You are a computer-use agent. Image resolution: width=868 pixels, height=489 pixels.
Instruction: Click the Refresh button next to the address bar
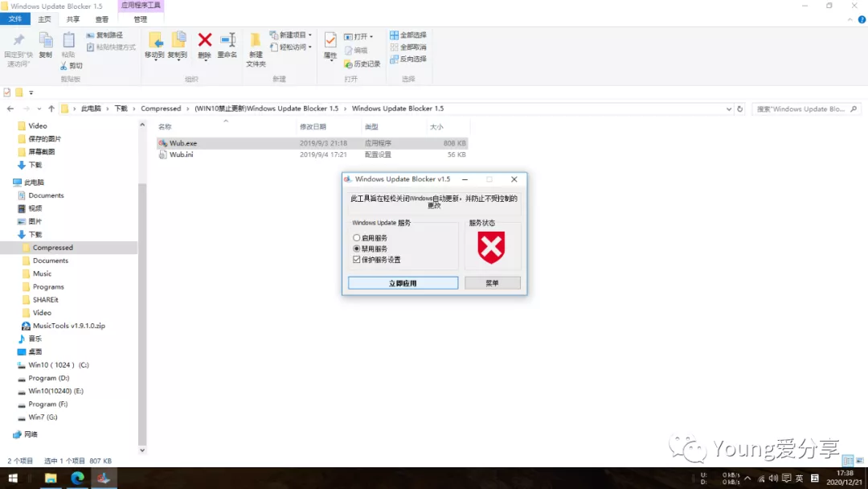click(x=740, y=109)
